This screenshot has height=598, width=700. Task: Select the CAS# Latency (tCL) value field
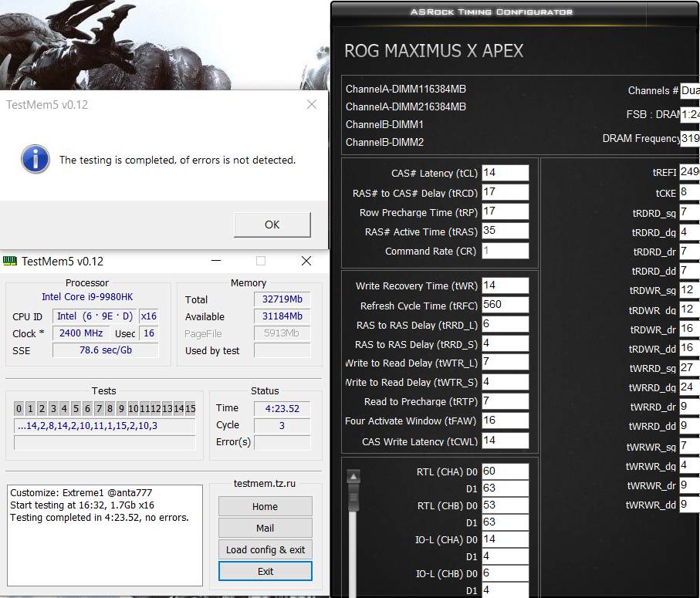pos(506,173)
